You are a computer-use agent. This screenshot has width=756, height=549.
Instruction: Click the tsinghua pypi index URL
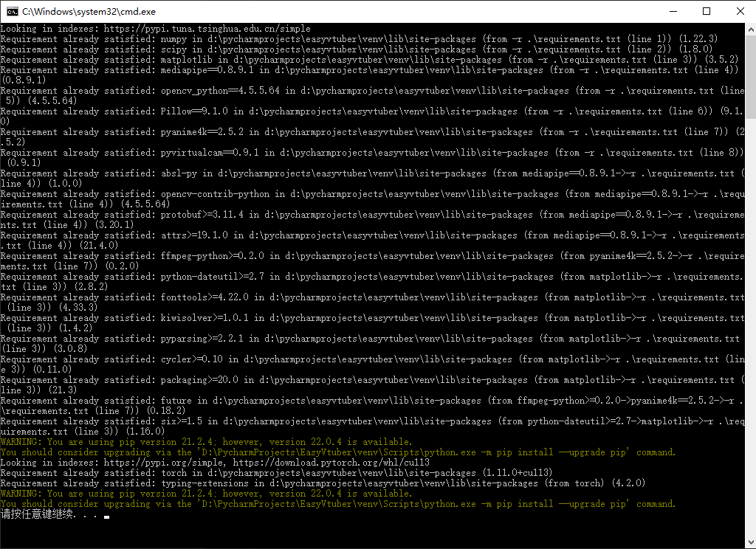tap(207, 29)
